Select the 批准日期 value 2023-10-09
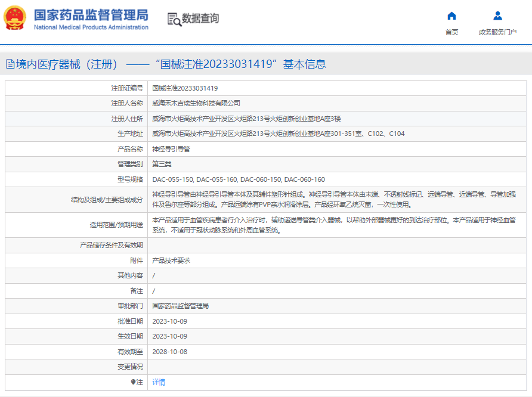 click(169, 321)
